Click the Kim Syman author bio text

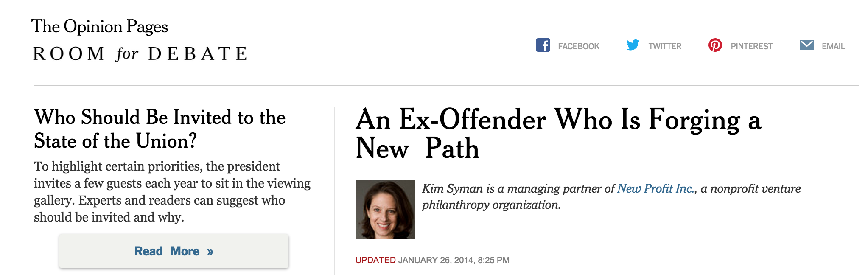(x=611, y=196)
